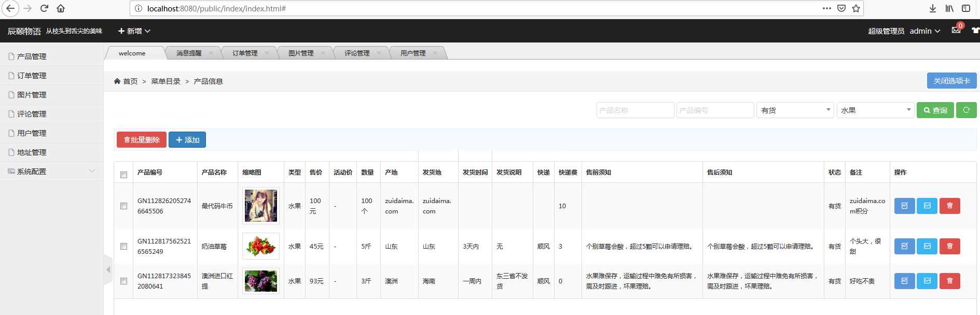Image resolution: width=980 pixels, height=315 pixels.
Task: Open the 水果 category dropdown
Action: 875,110
